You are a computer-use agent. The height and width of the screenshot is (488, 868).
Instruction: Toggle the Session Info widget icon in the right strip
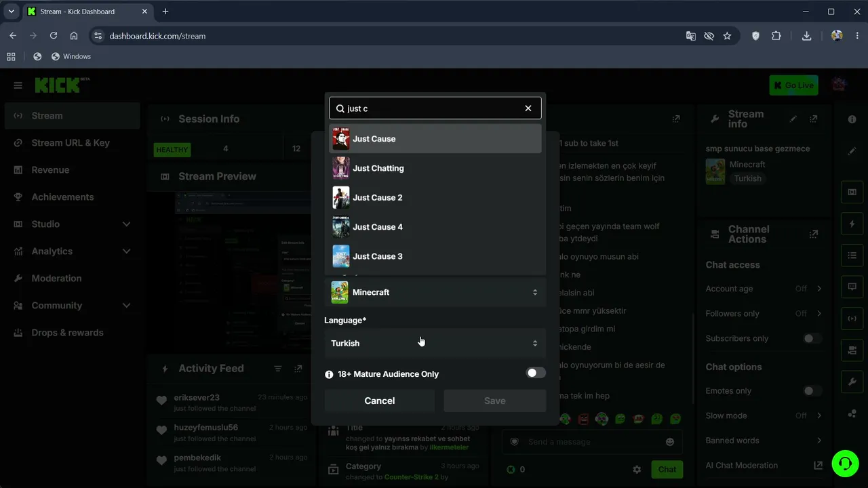point(852,319)
